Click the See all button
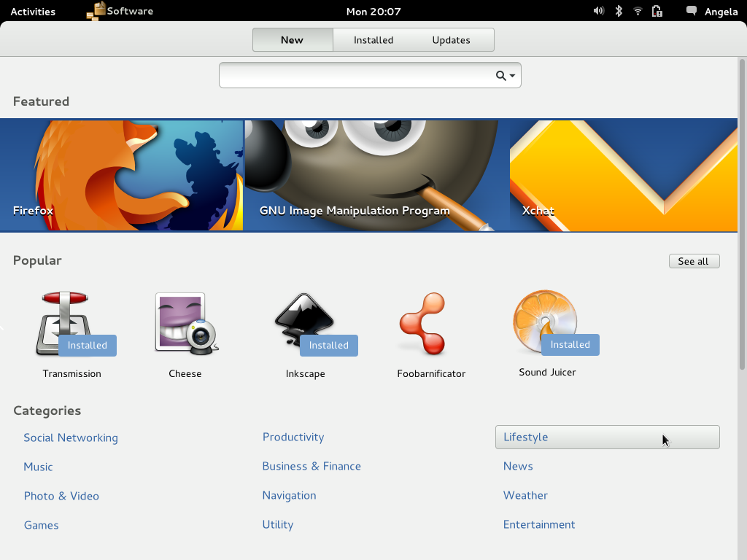Screen dimensions: 747x560 pyautogui.click(x=694, y=261)
